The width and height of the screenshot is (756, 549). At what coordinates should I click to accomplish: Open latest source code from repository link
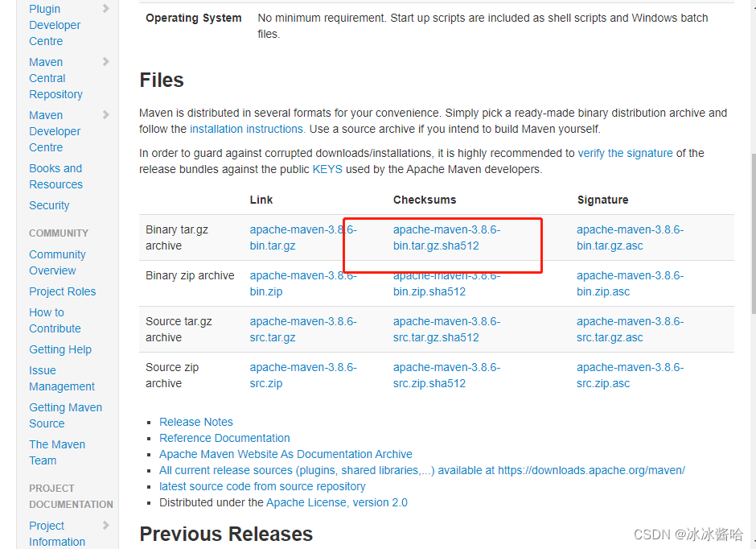[x=262, y=486]
